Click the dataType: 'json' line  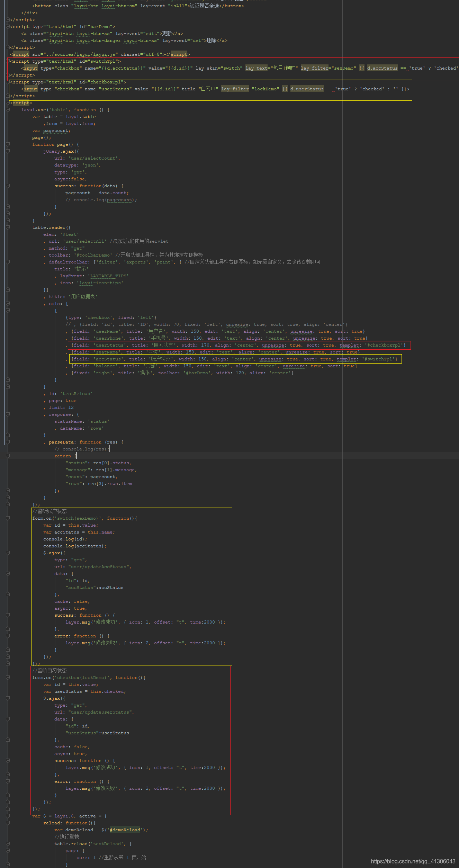[78, 165]
